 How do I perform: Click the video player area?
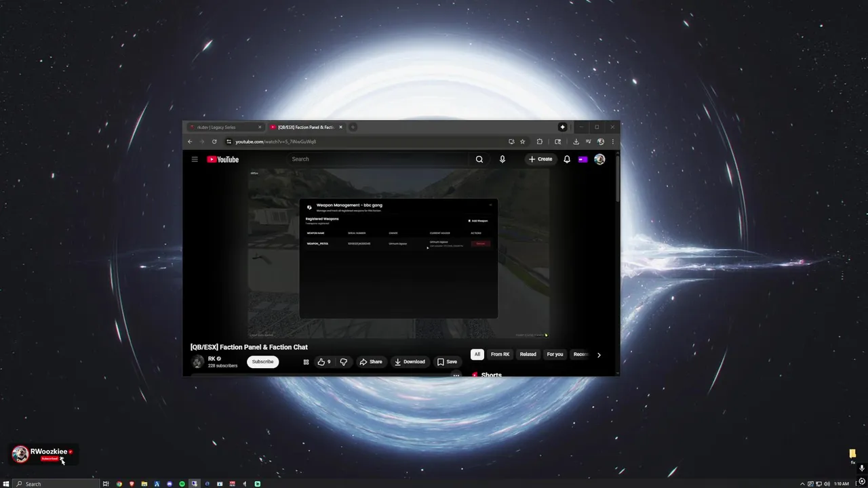coord(399,253)
